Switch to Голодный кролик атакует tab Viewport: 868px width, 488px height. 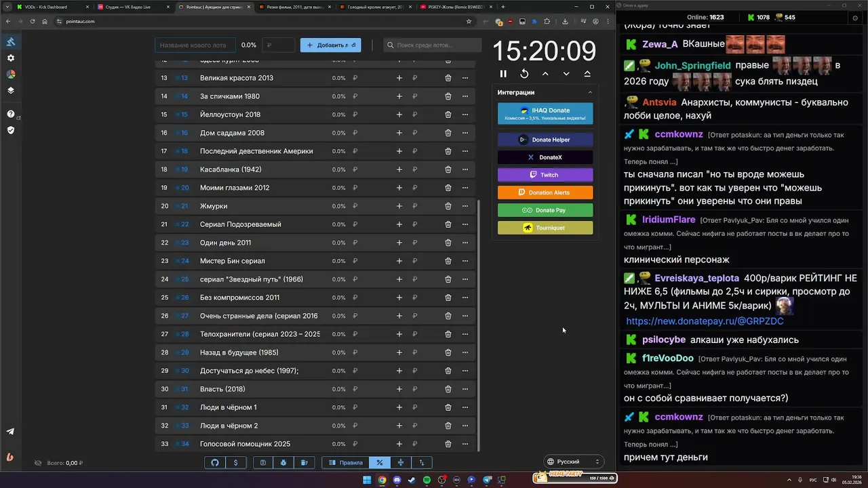pos(376,7)
